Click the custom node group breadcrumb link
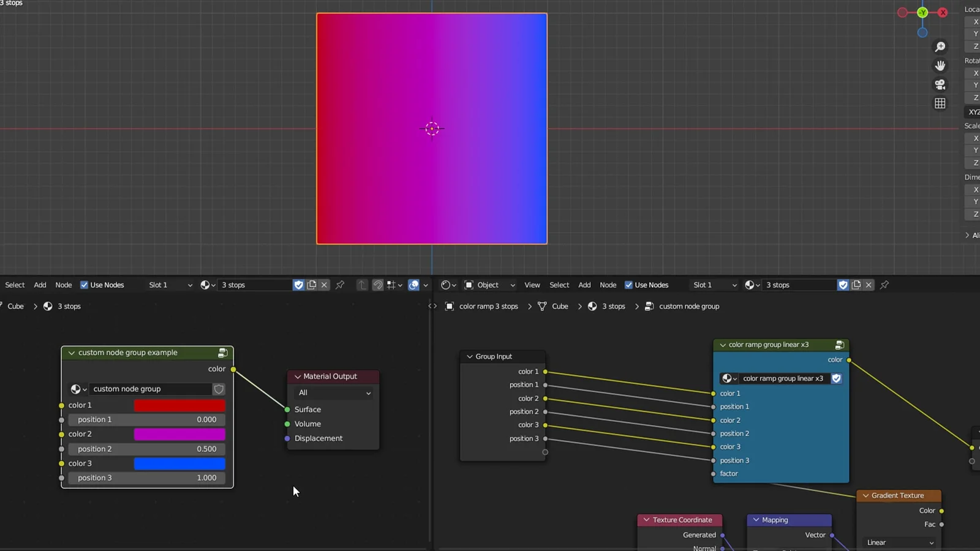Image resolution: width=980 pixels, height=551 pixels. pos(688,306)
